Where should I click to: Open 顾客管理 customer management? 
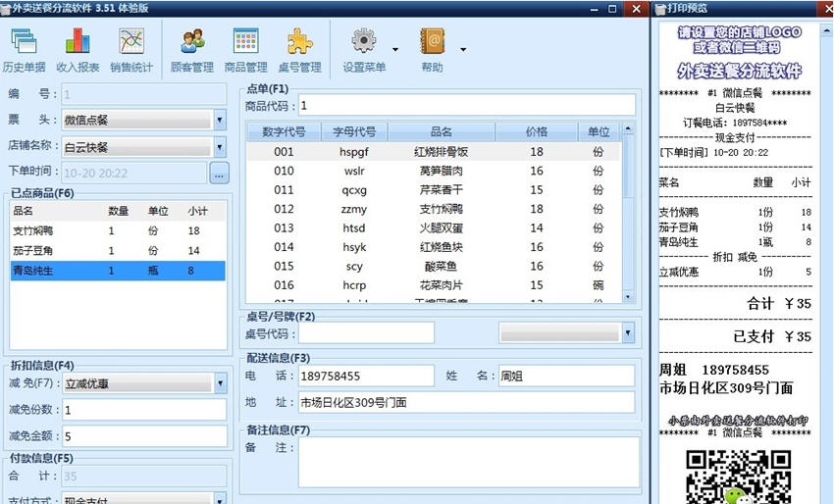coord(192,41)
